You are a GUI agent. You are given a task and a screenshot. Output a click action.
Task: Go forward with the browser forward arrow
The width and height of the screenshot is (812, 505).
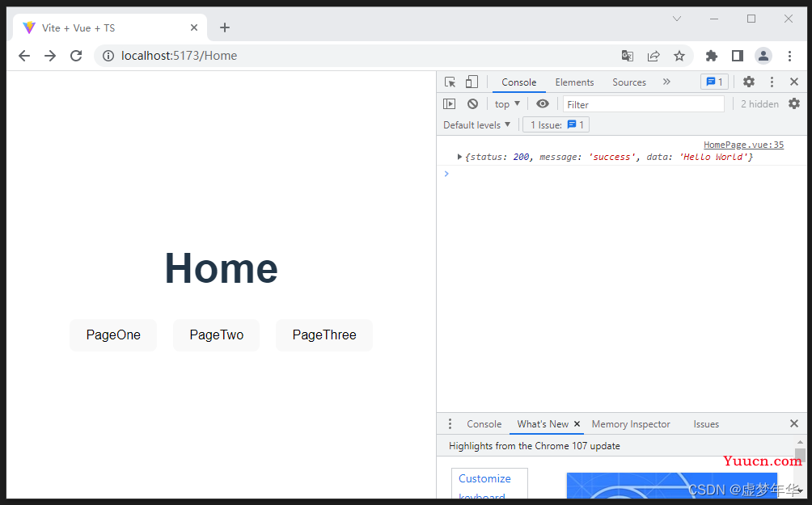click(50, 56)
